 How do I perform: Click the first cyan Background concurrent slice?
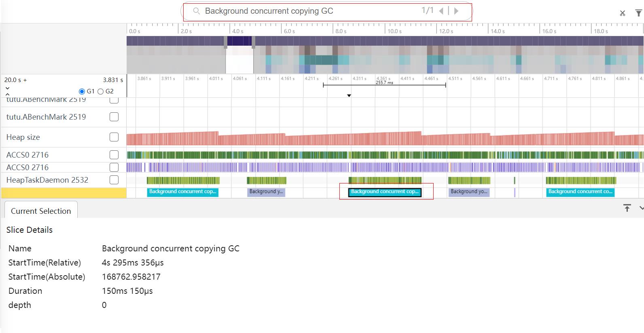point(182,192)
